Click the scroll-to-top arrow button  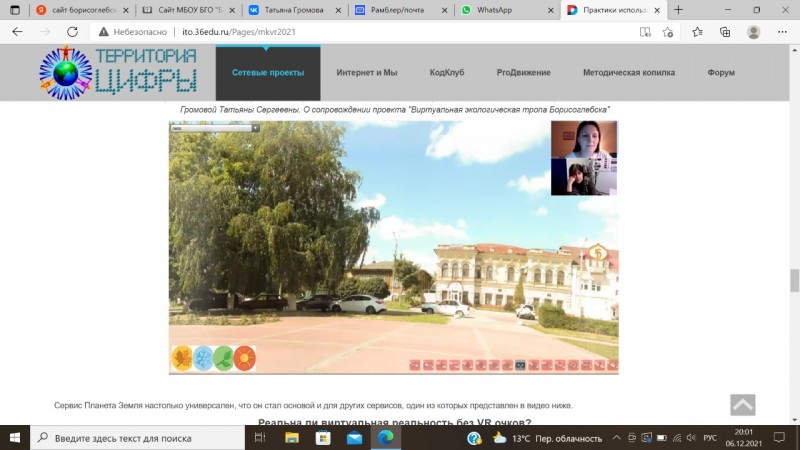(742, 405)
